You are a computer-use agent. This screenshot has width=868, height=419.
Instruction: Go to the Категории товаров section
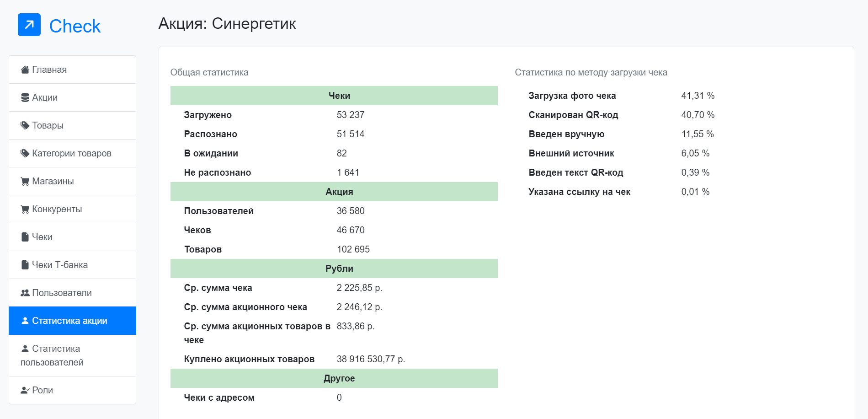pos(72,153)
